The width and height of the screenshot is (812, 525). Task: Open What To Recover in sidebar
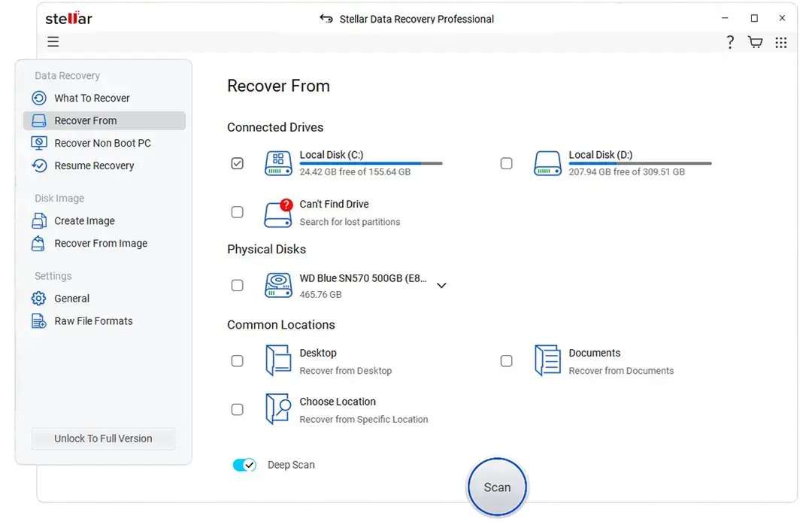[92, 98]
